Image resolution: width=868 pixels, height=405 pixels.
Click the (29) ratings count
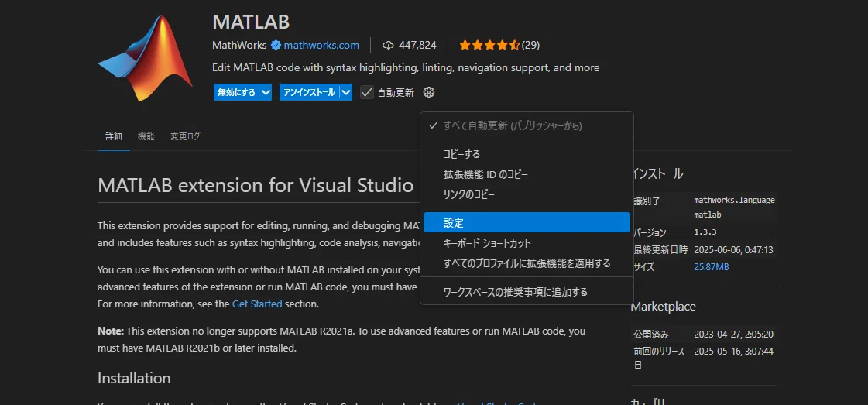point(530,45)
